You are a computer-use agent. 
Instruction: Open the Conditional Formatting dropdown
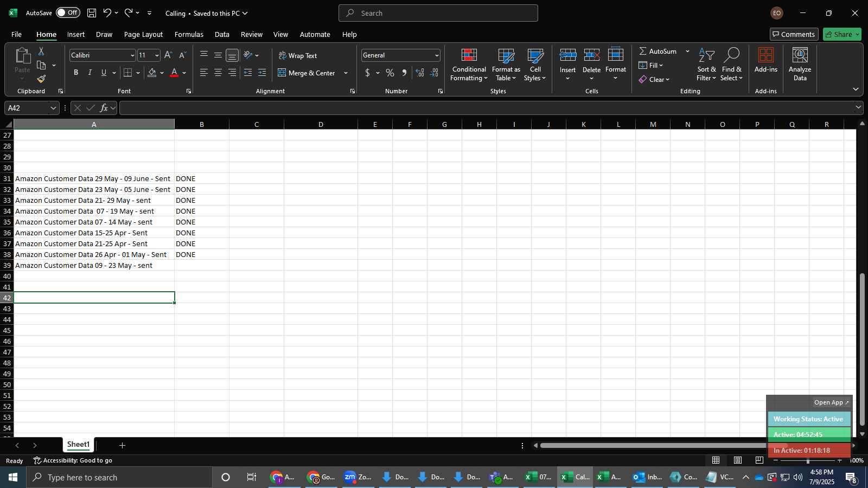(469, 65)
